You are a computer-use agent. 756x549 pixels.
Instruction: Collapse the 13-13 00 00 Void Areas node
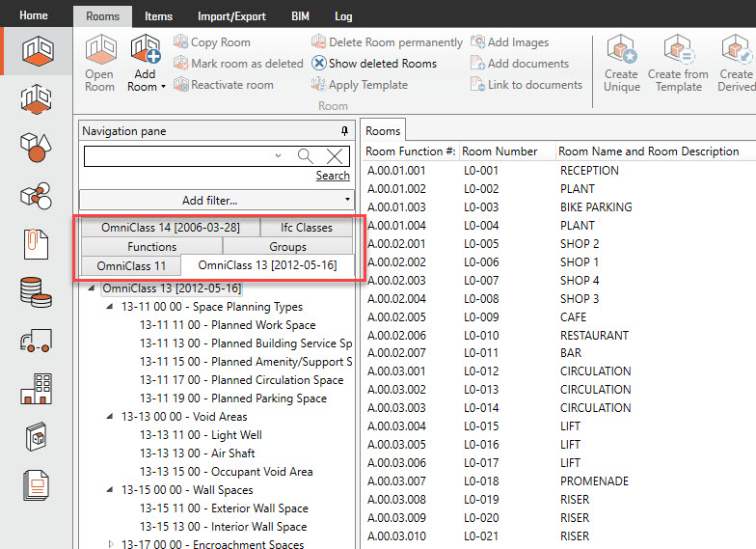click(109, 417)
